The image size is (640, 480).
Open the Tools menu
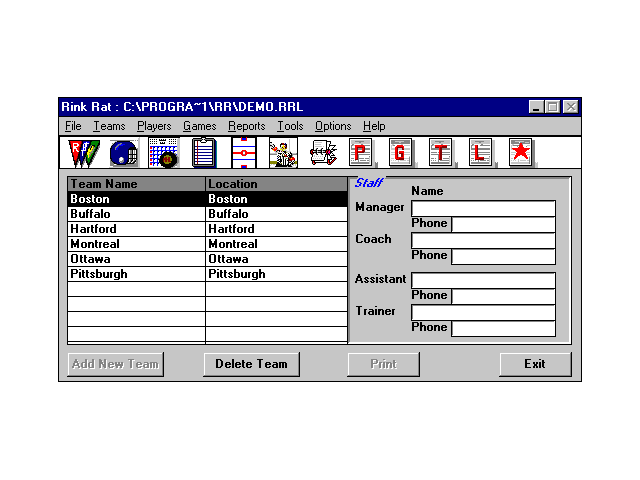click(290, 126)
